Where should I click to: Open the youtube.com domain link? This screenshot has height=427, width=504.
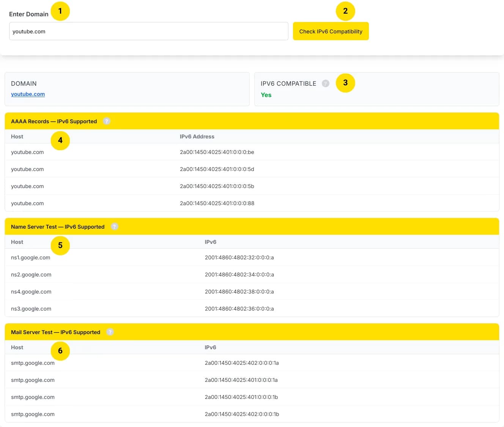tap(28, 94)
